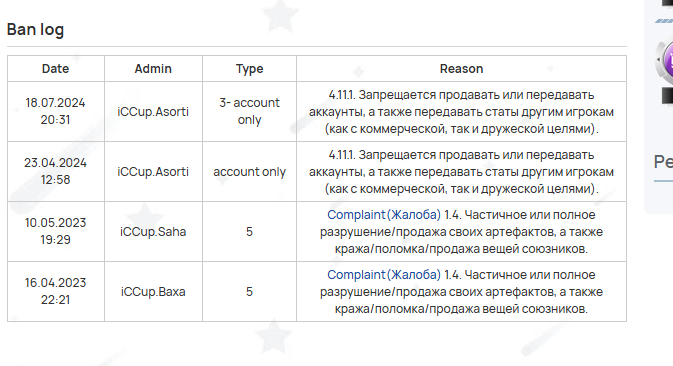This screenshot has width=673, height=366.
Task: Click iCCup.Asorti in the 23.04.2024 row
Action: 153,172
